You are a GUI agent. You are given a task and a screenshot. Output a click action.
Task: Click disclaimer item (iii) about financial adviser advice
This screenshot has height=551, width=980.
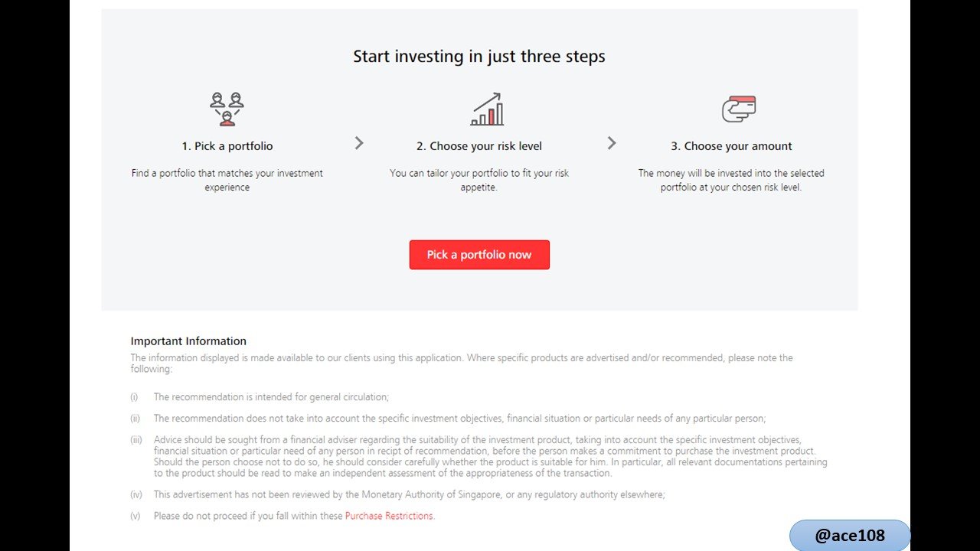click(490, 456)
